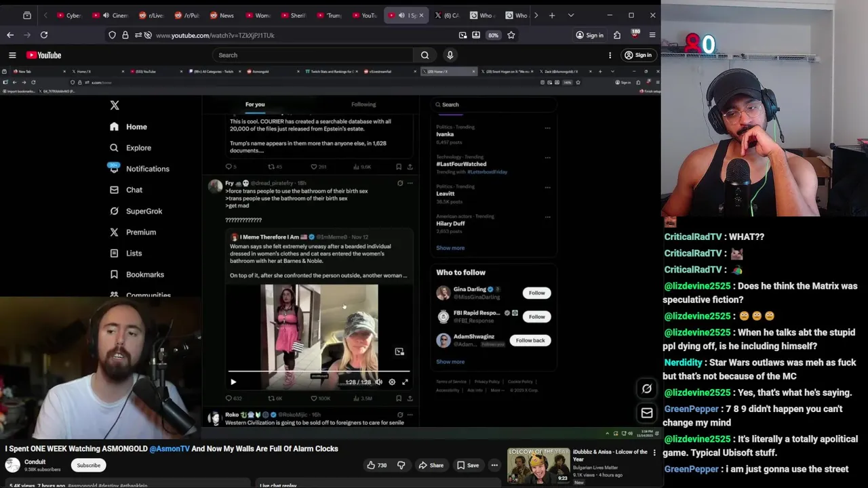The width and height of the screenshot is (868, 488).
Task: Open the Firefox application hamburger menu
Action: click(652, 35)
